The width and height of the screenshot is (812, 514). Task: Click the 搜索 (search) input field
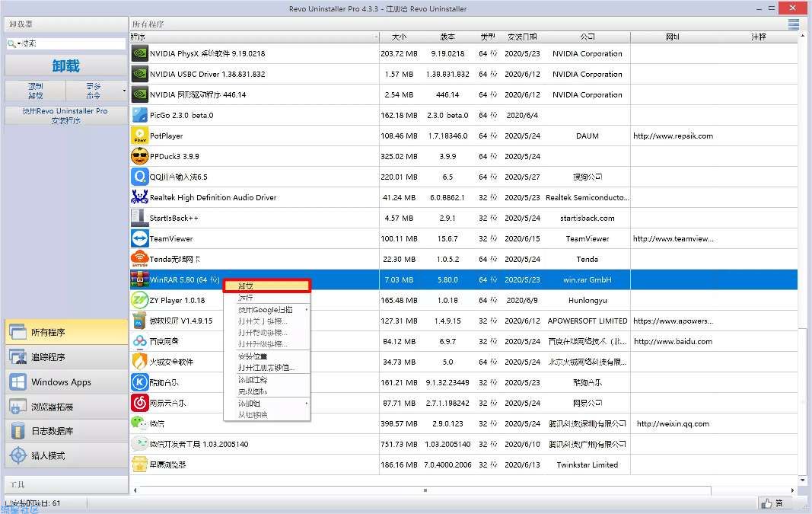click(x=72, y=43)
